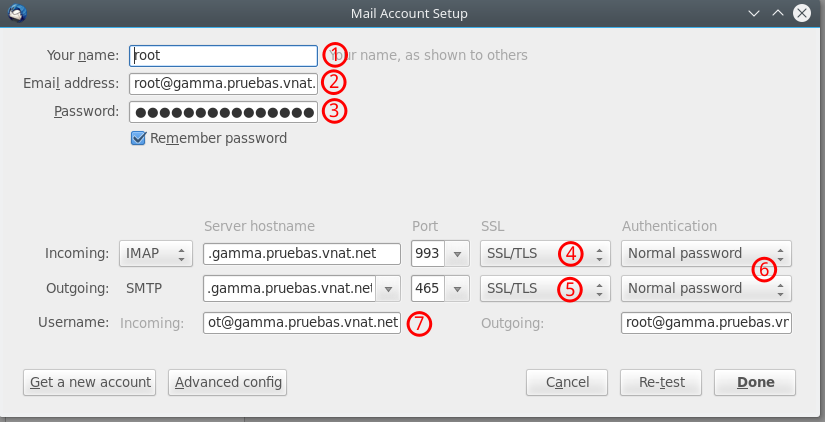
Task: Open the incoming port 993 dropdown arrow
Action: coord(457,254)
